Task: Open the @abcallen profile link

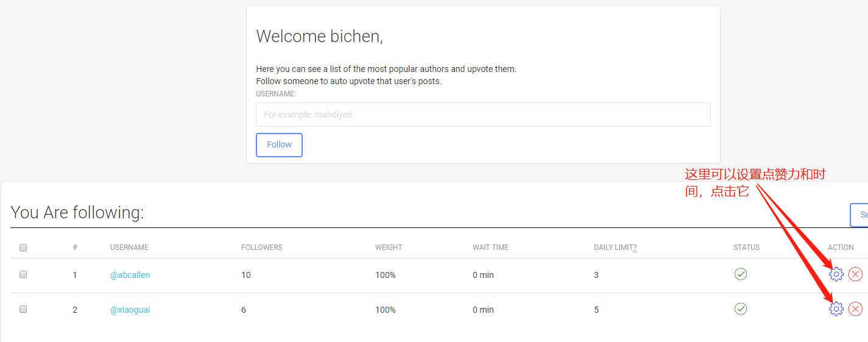Action: point(130,275)
